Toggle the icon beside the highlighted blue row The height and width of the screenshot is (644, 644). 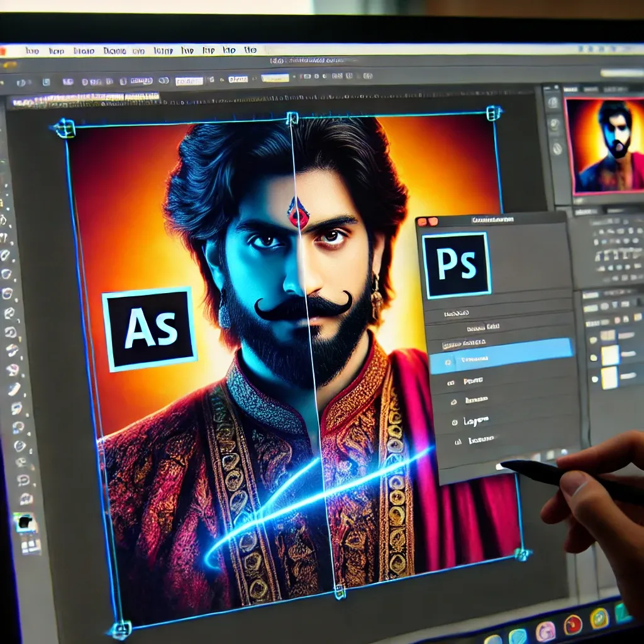(447, 362)
